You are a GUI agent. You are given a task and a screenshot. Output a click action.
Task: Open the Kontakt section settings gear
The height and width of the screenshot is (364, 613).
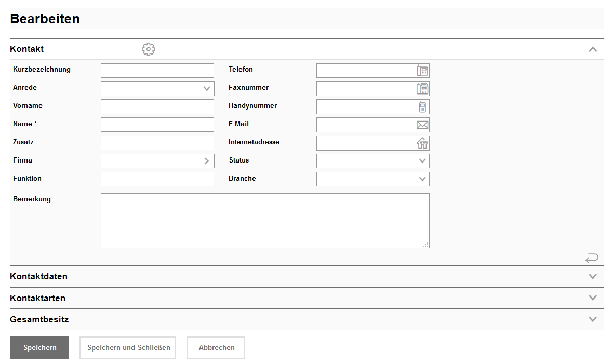(x=149, y=49)
